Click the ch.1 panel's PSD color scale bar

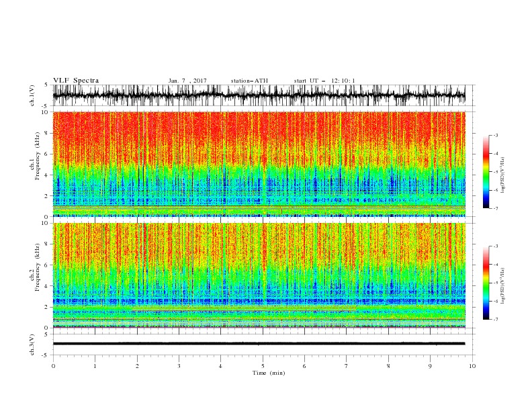(486, 172)
